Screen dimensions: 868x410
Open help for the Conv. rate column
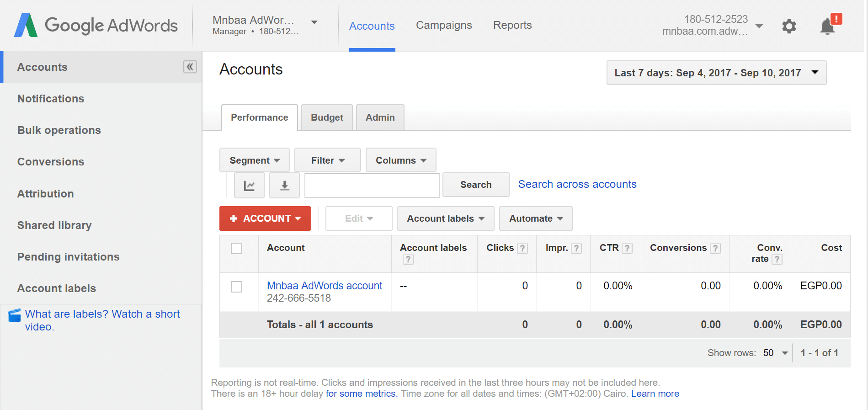777,259
